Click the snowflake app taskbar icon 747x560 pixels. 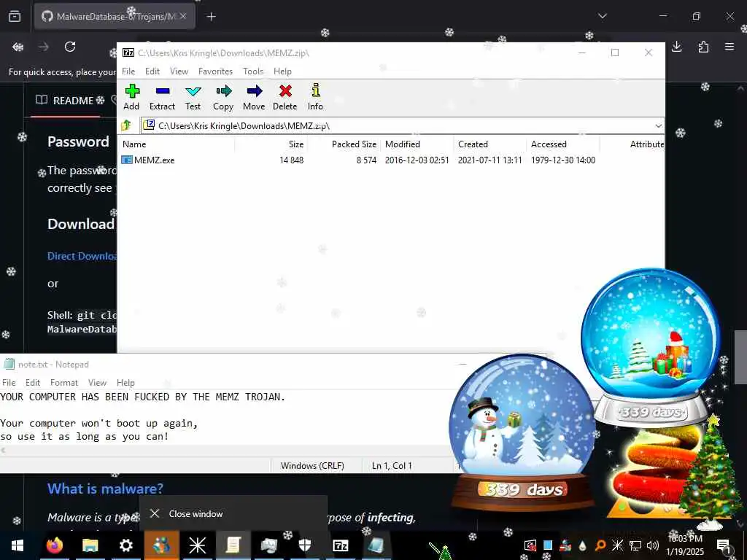coord(197,545)
